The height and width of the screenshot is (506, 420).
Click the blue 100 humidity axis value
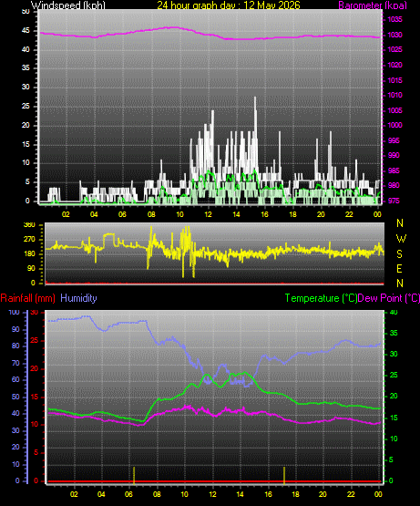(x=15, y=313)
